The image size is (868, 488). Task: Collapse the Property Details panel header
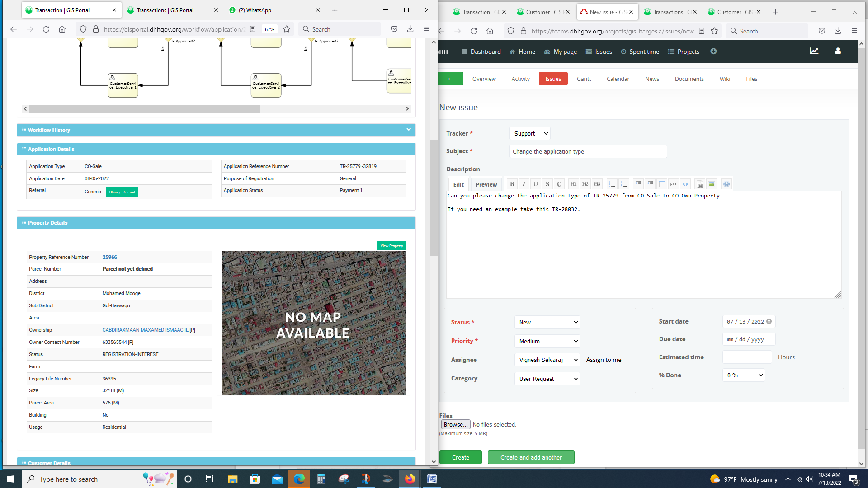tap(216, 223)
